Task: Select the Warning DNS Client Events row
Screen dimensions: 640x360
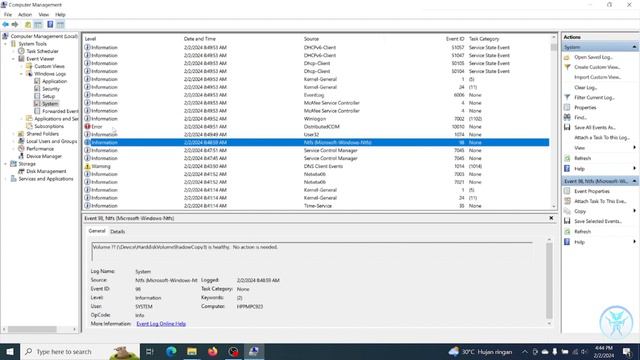Action: (x=316, y=166)
